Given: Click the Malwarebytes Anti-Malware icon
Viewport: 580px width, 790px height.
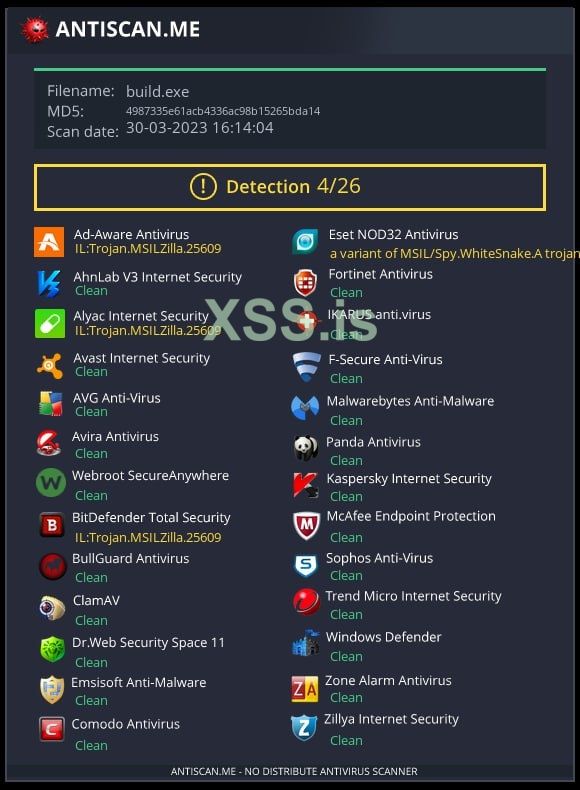Looking at the screenshot, I should [x=305, y=408].
